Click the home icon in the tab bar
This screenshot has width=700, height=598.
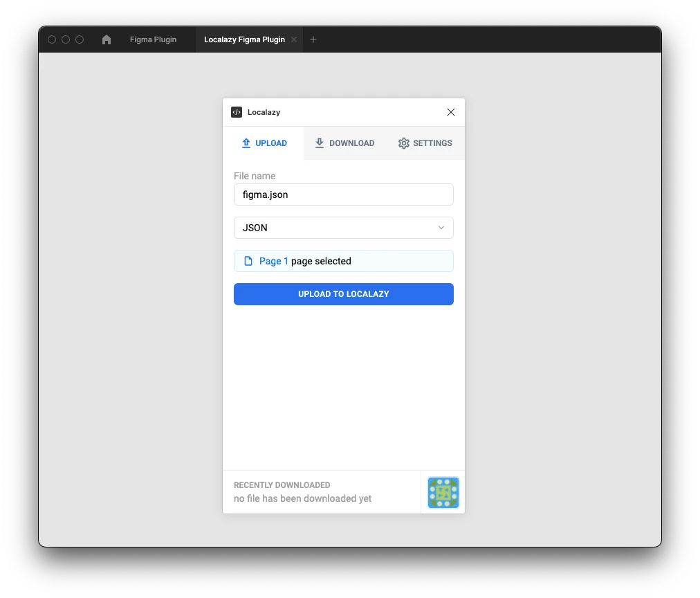106,39
